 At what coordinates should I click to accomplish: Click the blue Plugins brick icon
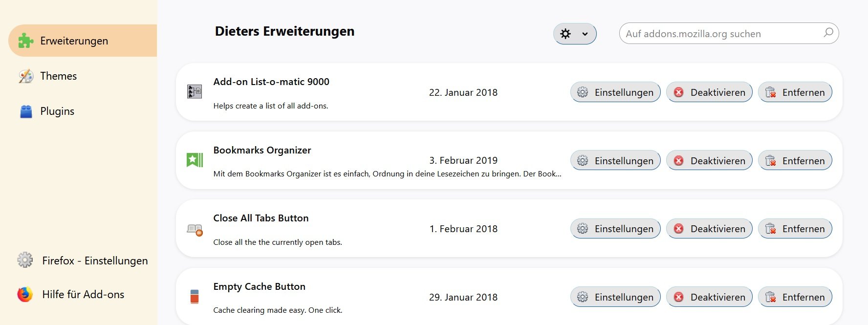(x=26, y=111)
